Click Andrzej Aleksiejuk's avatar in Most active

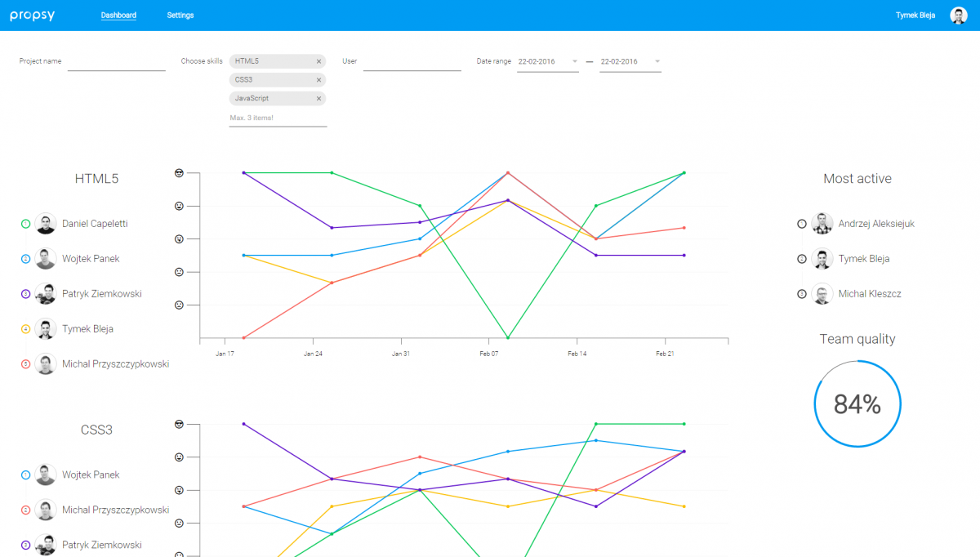(822, 224)
